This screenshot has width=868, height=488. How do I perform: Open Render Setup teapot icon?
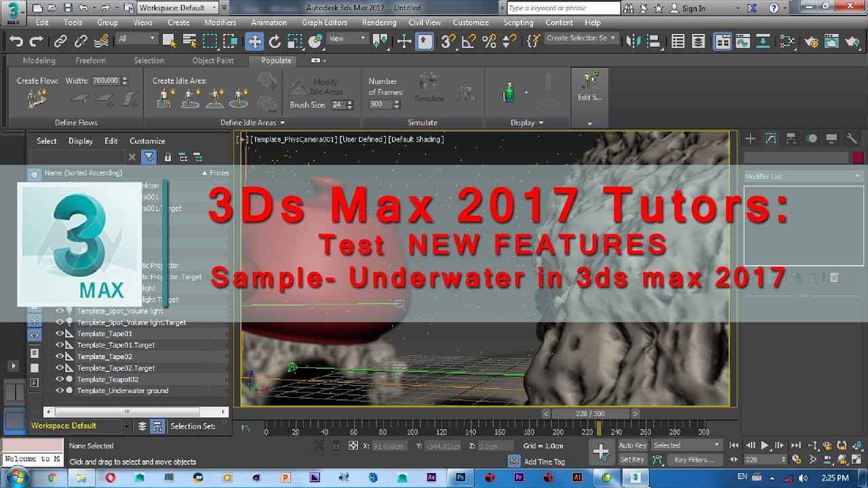(x=811, y=41)
